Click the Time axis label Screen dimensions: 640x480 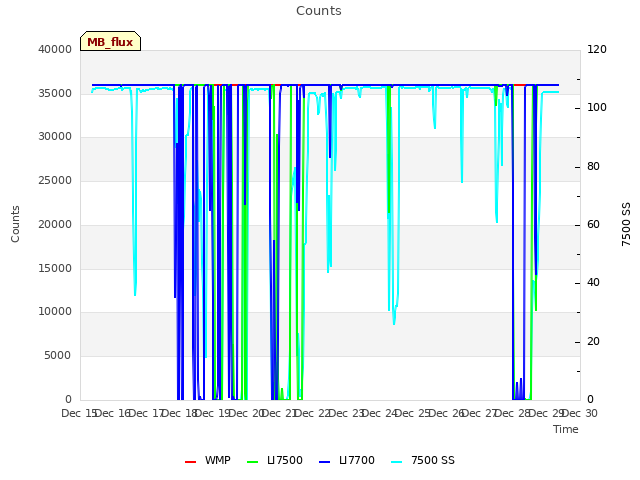point(566,429)
